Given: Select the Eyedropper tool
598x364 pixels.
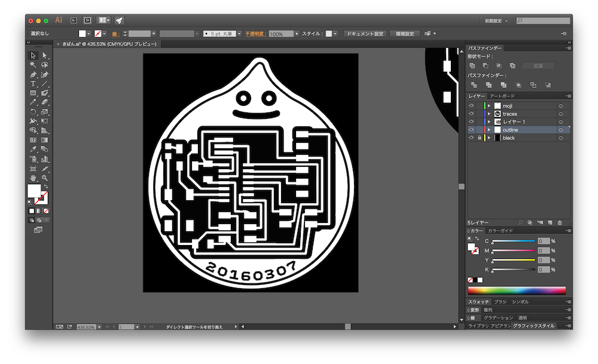Looking at the screenshot, I should tap(33, 149).
